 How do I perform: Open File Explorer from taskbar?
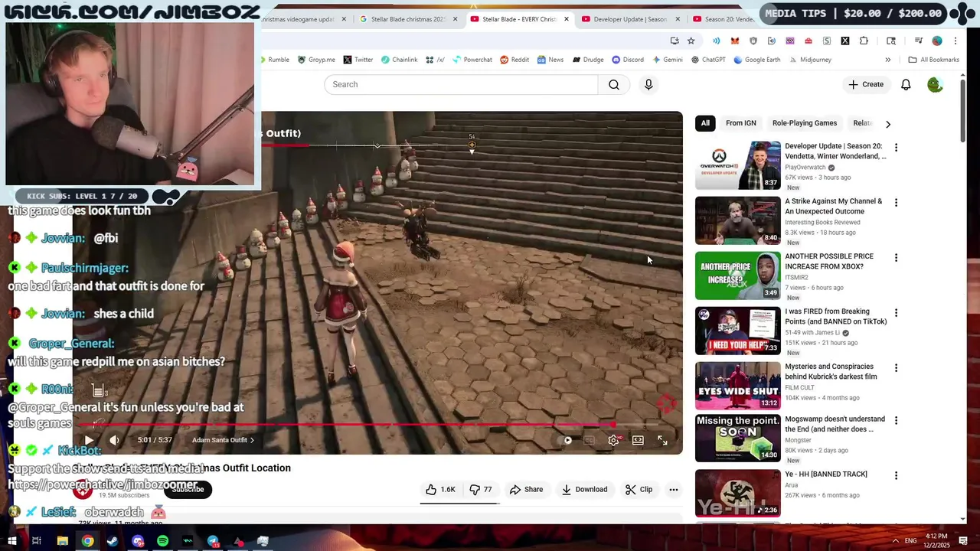coord(63,541)
